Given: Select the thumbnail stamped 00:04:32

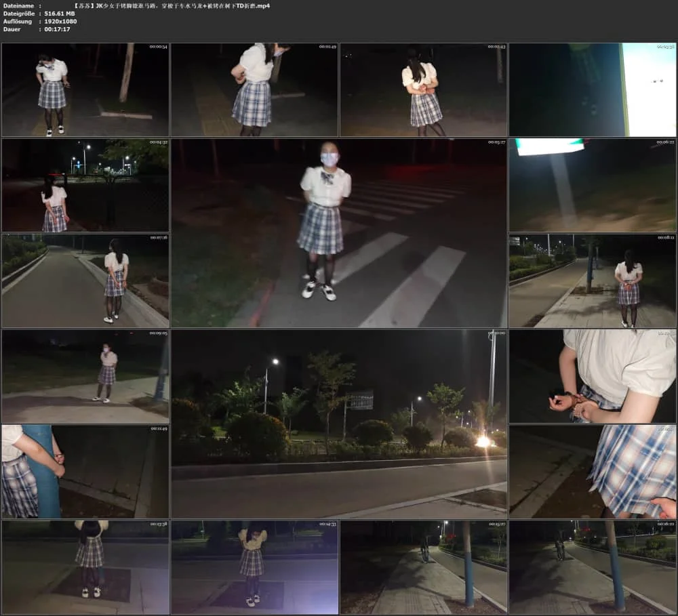Looking at the screenshot, I should point(85,186).
